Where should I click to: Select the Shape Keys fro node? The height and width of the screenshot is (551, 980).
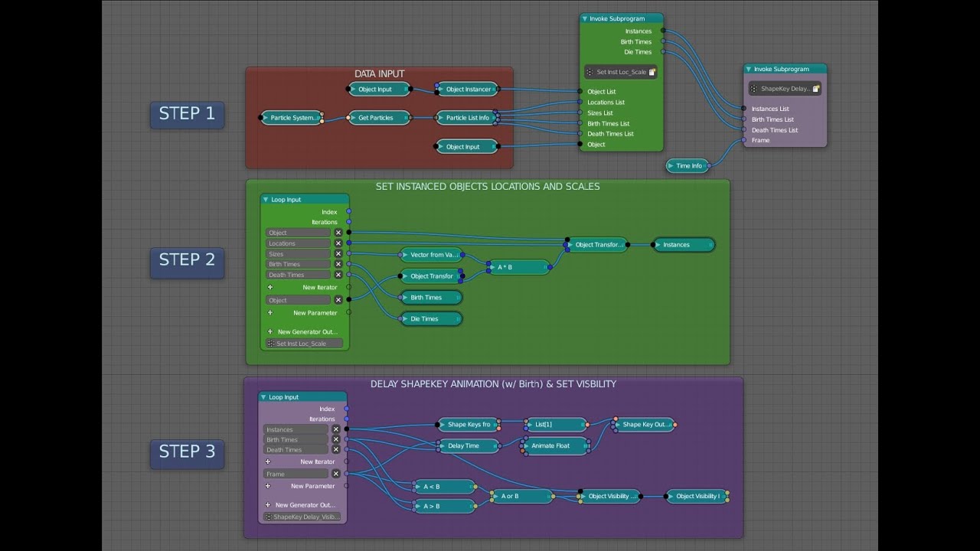[469, 425]
